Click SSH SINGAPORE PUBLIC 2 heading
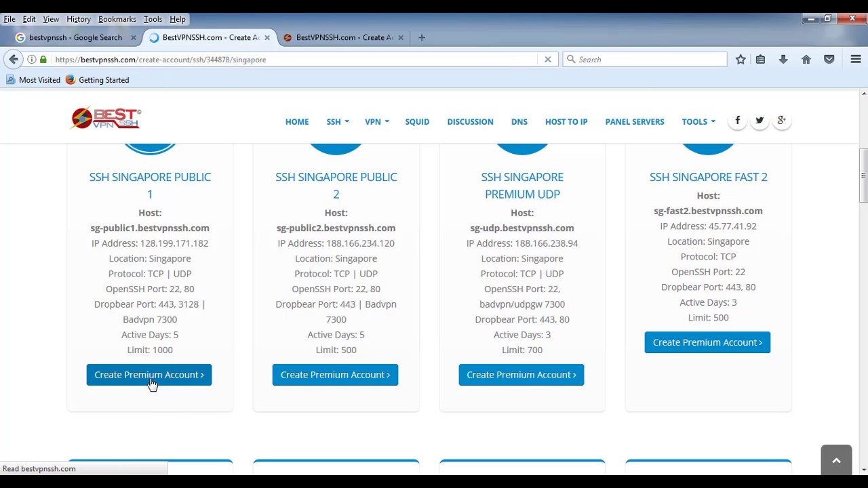Image resolution: width=868 pixels, height=488 pixels. coord(336,185)
